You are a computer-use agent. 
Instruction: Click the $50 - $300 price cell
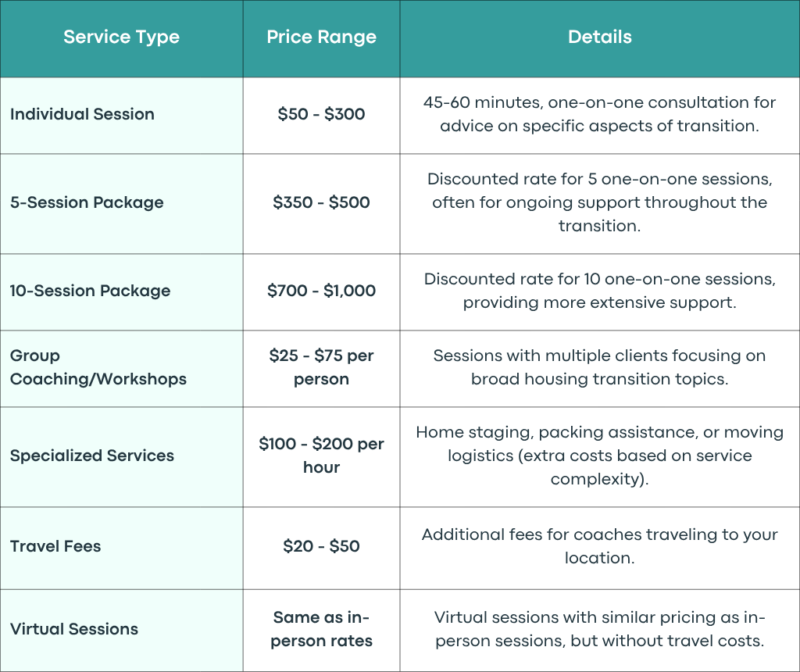(321, 114)
